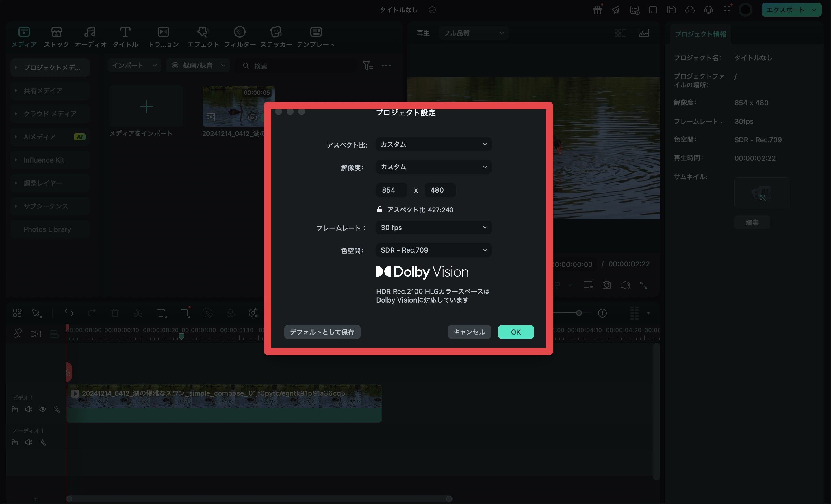Lock the Video 1 track

click(15, 409)
